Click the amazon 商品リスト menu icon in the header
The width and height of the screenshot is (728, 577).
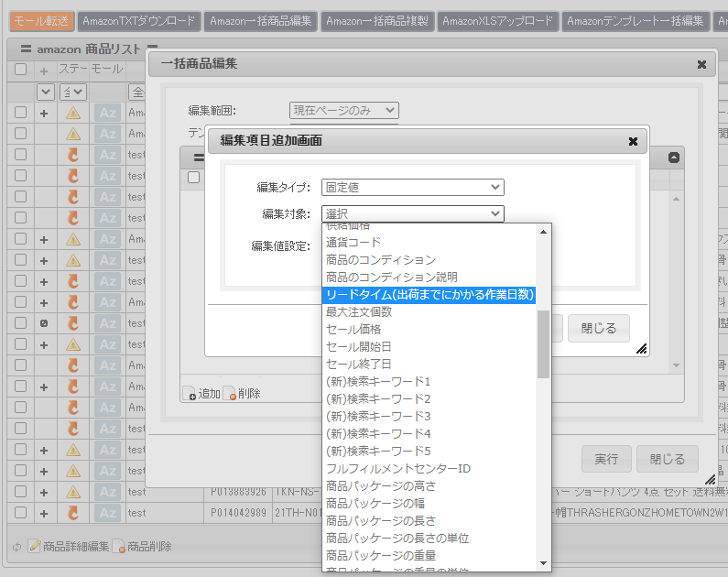[26, 49]
